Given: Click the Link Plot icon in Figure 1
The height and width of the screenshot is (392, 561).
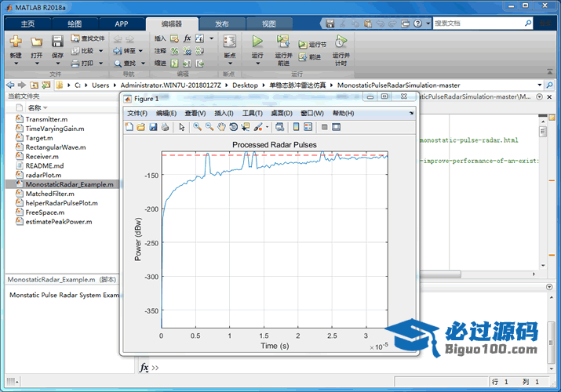Looking at the screenshot, I should tap(280, 127).
